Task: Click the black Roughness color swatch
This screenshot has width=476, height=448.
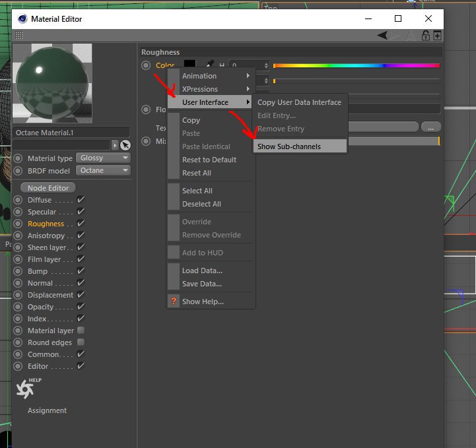Action: [190, 64]
